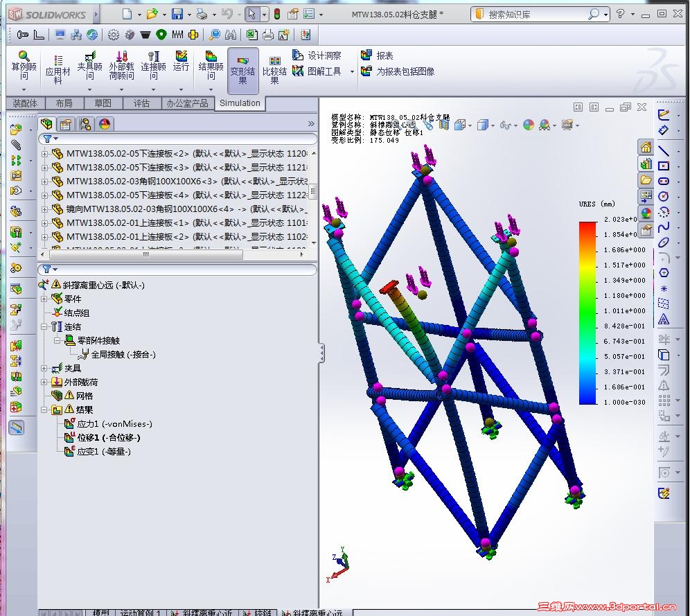
Task: Click the blue bottom of URES legend
Action: tap(587, 398)
